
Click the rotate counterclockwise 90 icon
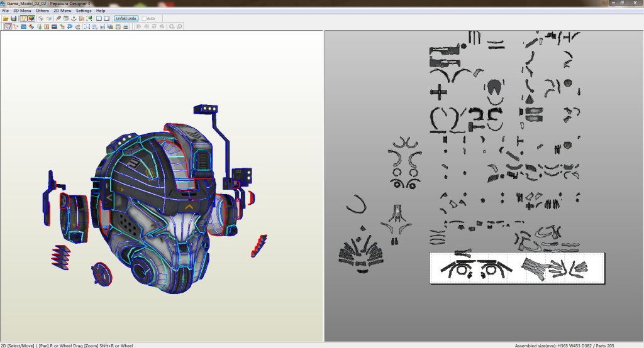(172, 26)
